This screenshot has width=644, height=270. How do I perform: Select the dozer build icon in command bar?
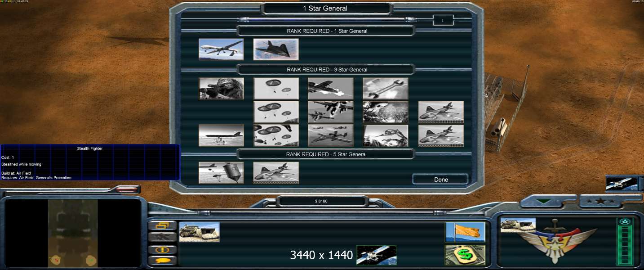199,232
